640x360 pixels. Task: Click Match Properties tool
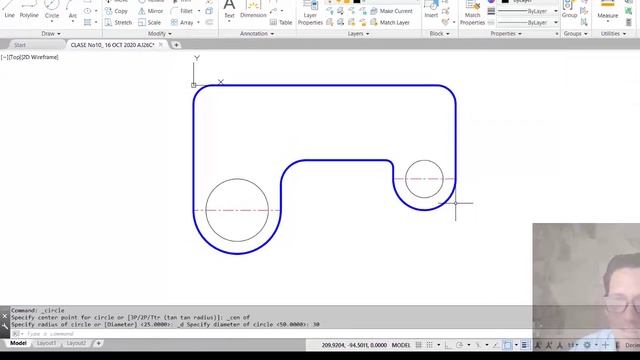(472, 13)
